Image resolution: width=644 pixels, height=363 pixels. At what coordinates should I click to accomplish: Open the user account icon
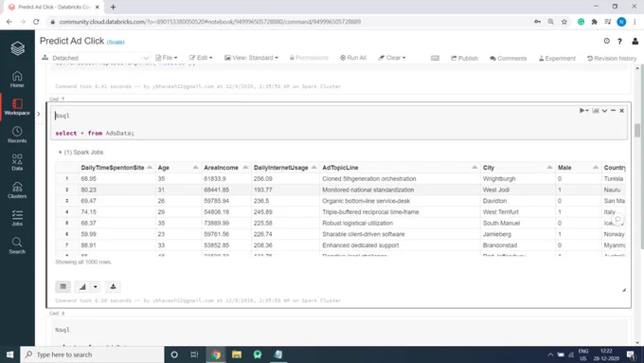click(x=635, y=41)
